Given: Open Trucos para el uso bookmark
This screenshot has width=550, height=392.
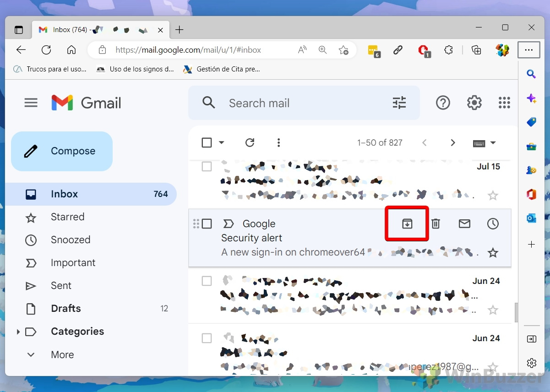Looking at the screenshot, I should pos(50,69).
